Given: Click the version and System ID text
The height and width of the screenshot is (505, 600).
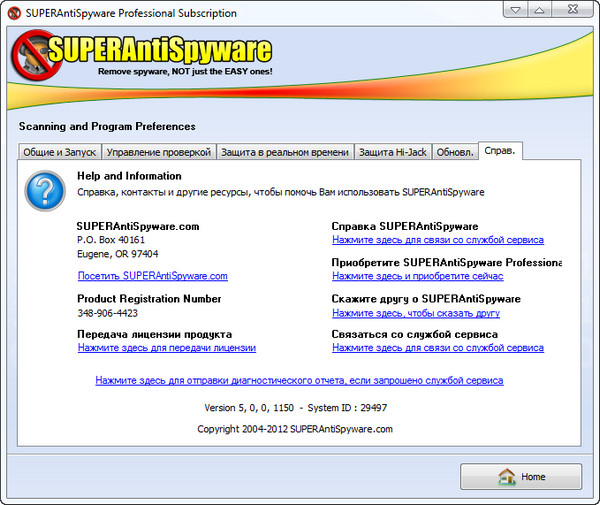Looking at the screenshot, I should coord(295,408).
